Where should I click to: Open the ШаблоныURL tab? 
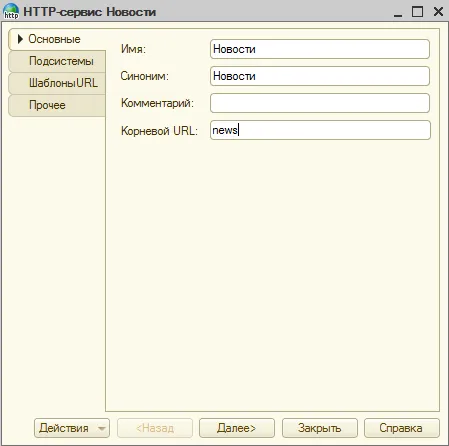pos(57,83)
